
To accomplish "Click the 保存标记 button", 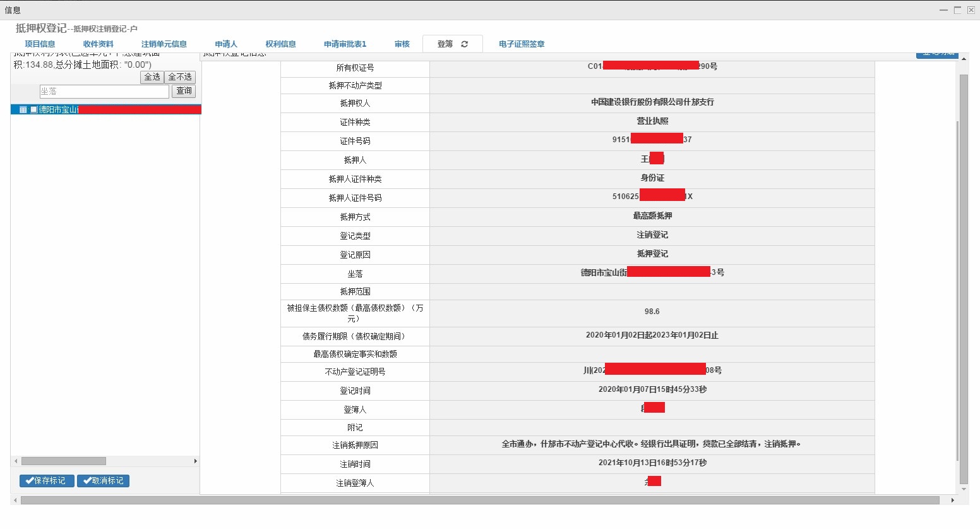I will point(47,481).
